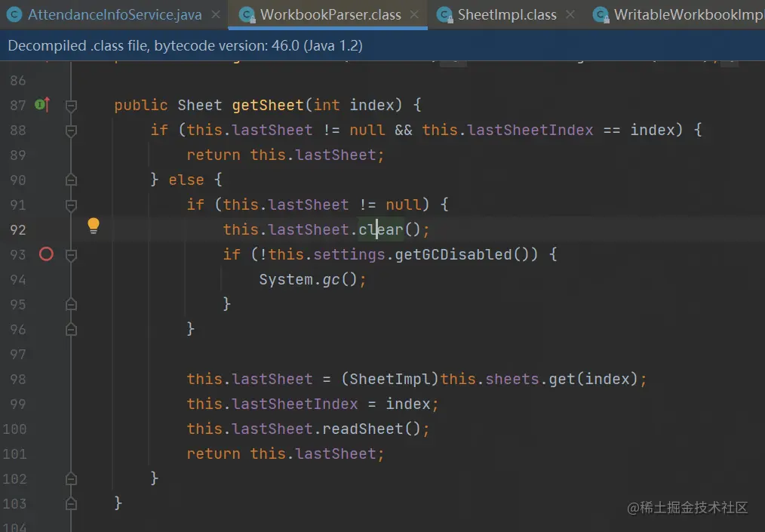Click the fold end marker at line 95
The height and width of the screenshot is (532, 765).
71,305
